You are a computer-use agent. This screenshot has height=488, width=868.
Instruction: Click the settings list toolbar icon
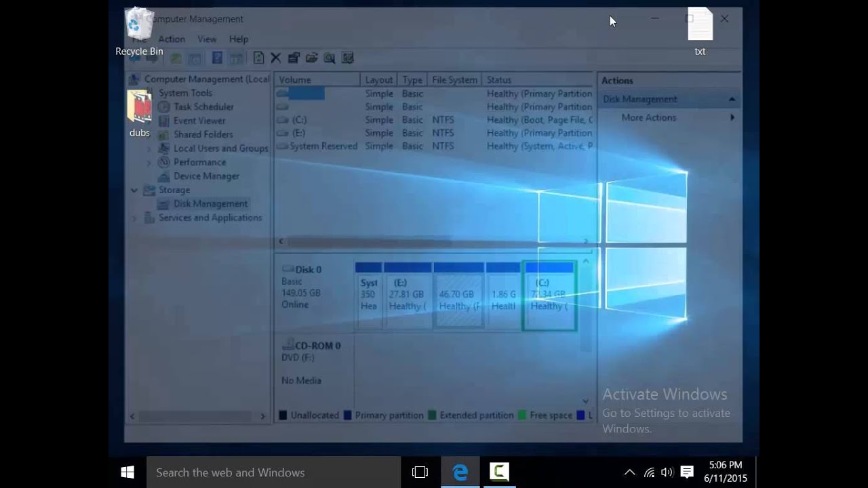[x=347, y=58]
